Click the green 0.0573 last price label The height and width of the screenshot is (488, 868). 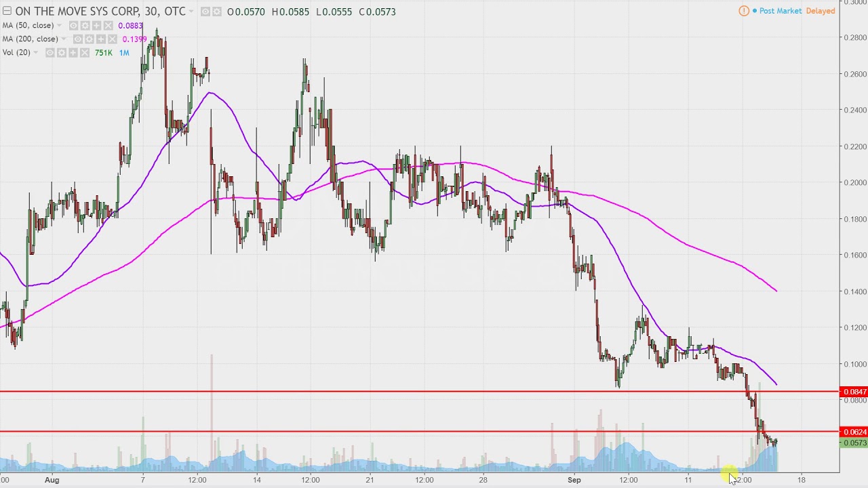pos(854,443)
